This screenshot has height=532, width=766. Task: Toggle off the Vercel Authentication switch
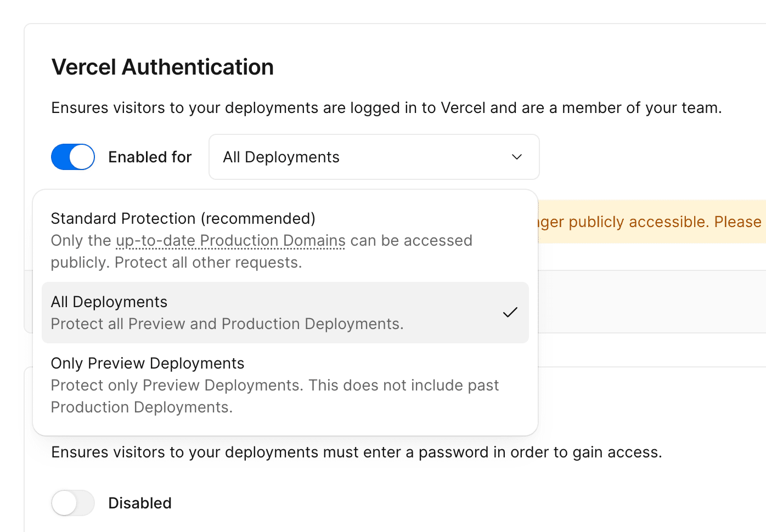[x=73, y=157]
